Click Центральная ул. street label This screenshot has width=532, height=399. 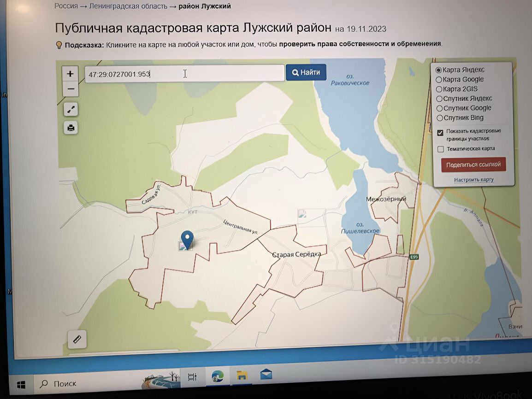[241, 227]
